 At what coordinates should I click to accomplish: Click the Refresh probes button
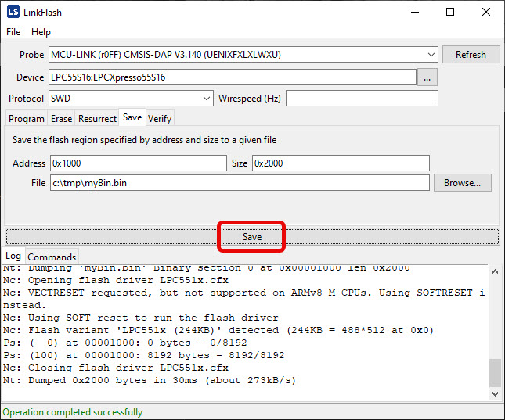coord(471,55)
